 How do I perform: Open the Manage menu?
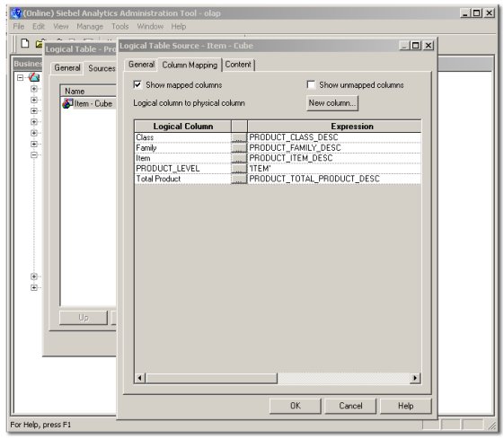click(90, 26)
